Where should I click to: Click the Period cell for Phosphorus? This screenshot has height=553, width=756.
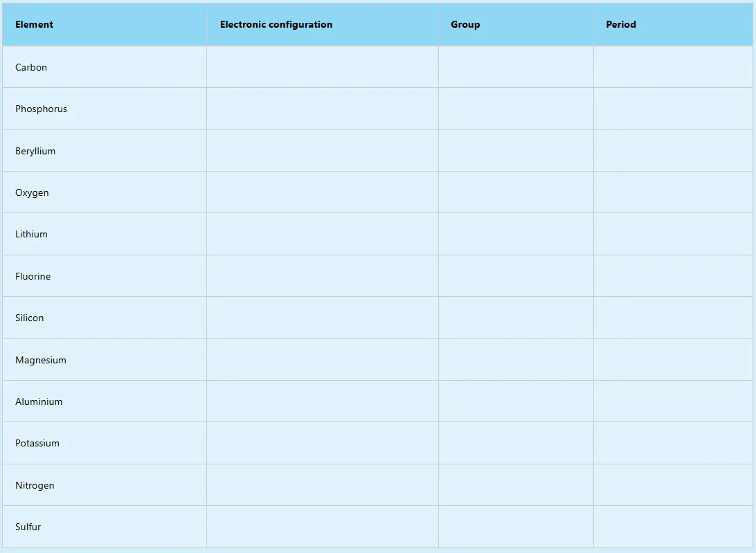[673, 109]
